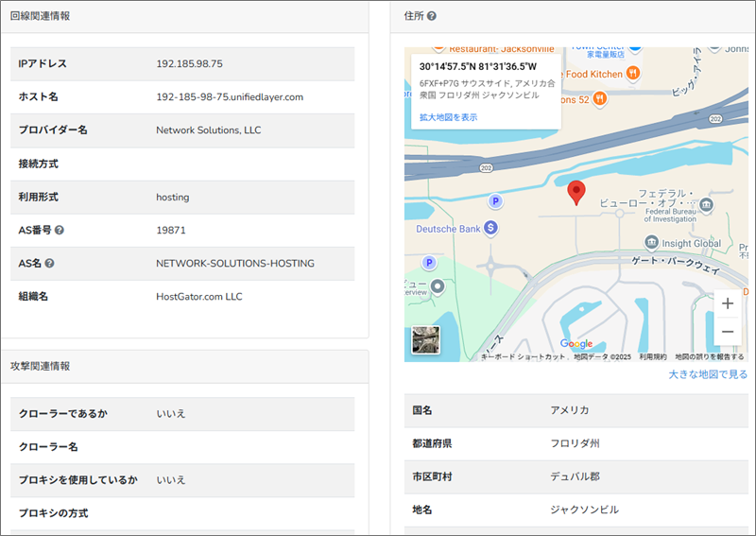Select hostname 192-185-98-75.unifiedlayer.com
Image resolution: width=756 pixels, height=536 pixels.
click(x=230, y=97)
